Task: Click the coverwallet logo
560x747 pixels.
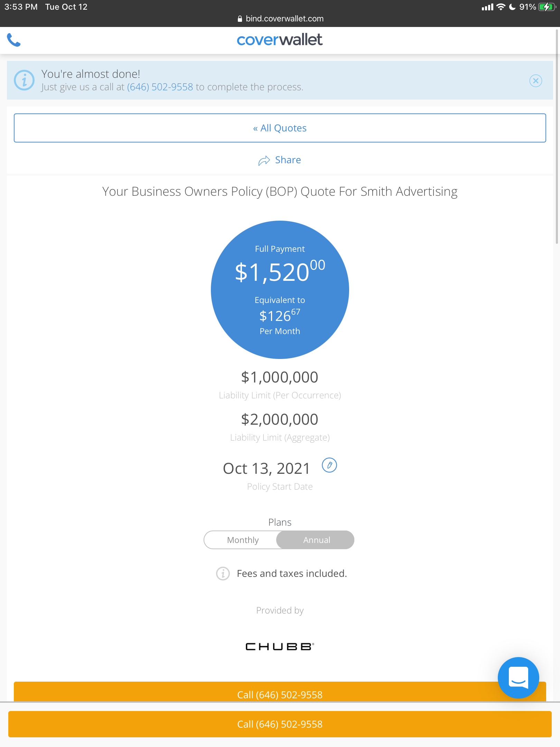Action: point(280,40)
